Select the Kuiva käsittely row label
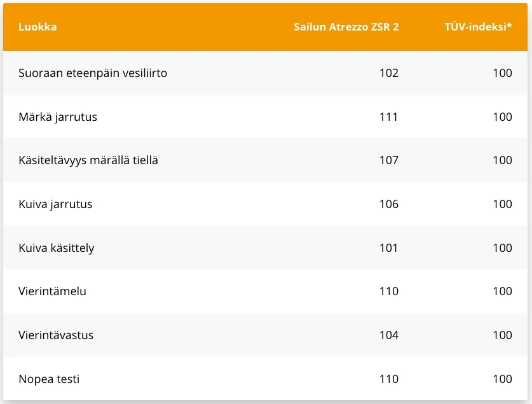This screenshot has width=532, height=404. tap(57, 248)
